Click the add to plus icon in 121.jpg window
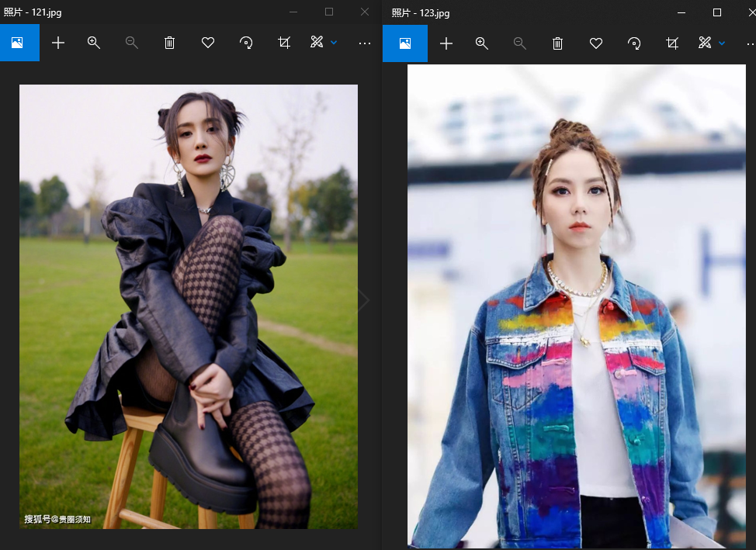Viewport: 756px width, 550px height. (x=58, y=43)
